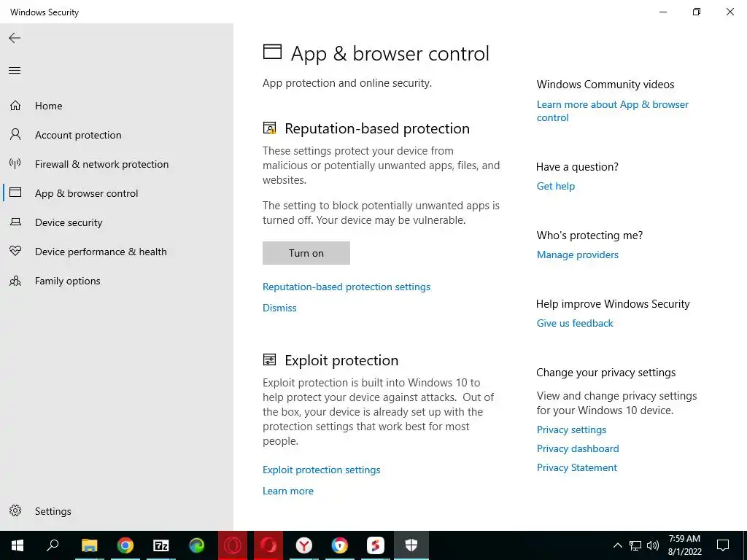Click the Device security laptop icon

15,222
